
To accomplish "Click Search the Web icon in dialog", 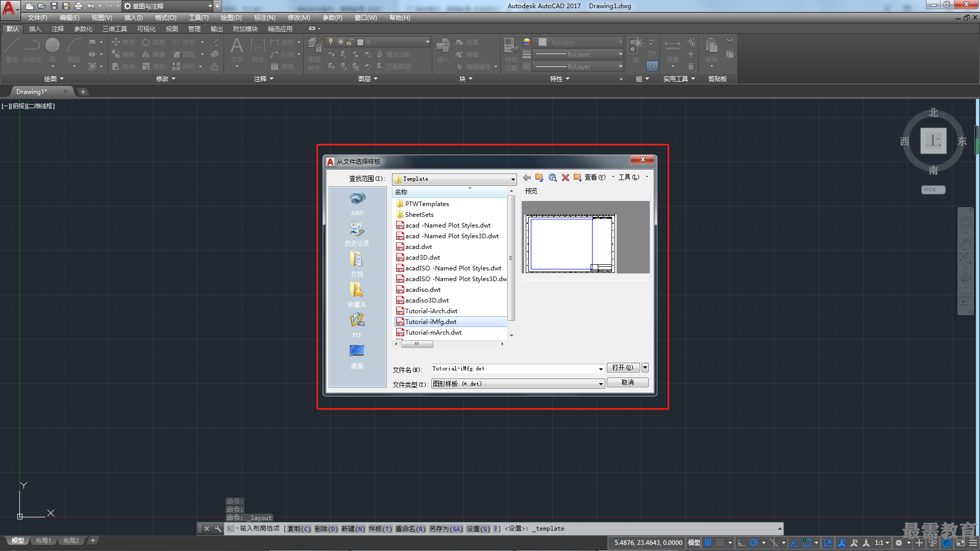I will [553, 178].
